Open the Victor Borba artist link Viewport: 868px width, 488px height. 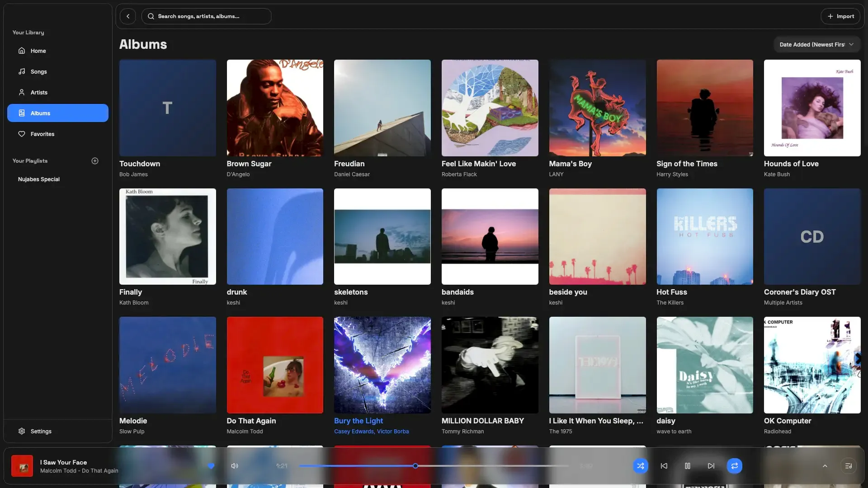pos(393,432)
